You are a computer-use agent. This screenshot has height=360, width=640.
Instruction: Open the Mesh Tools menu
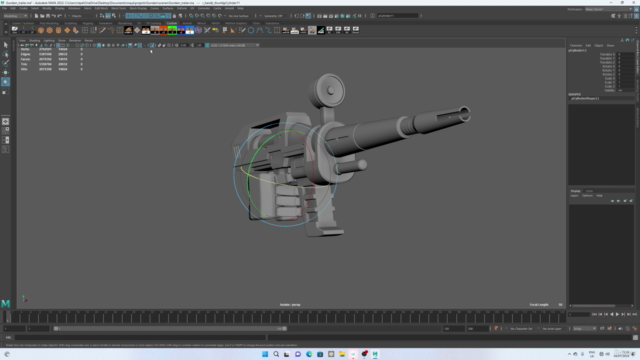[119, 8]
